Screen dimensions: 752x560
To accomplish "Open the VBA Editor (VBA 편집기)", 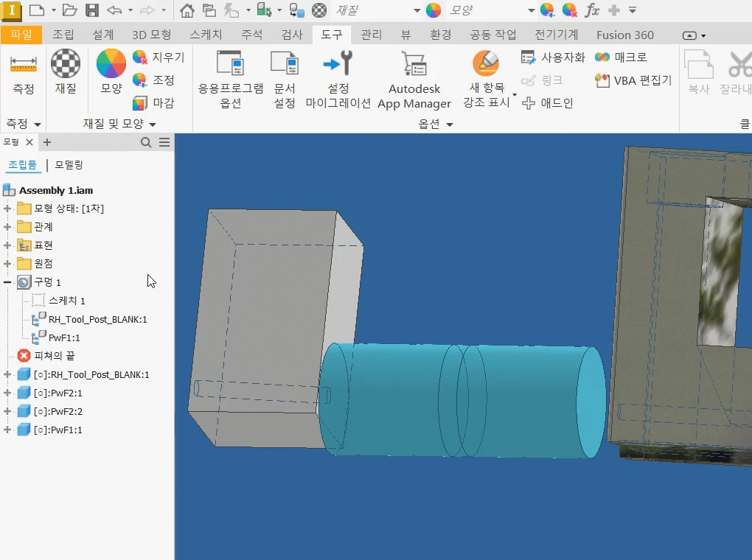I will [x=634, y=80].
